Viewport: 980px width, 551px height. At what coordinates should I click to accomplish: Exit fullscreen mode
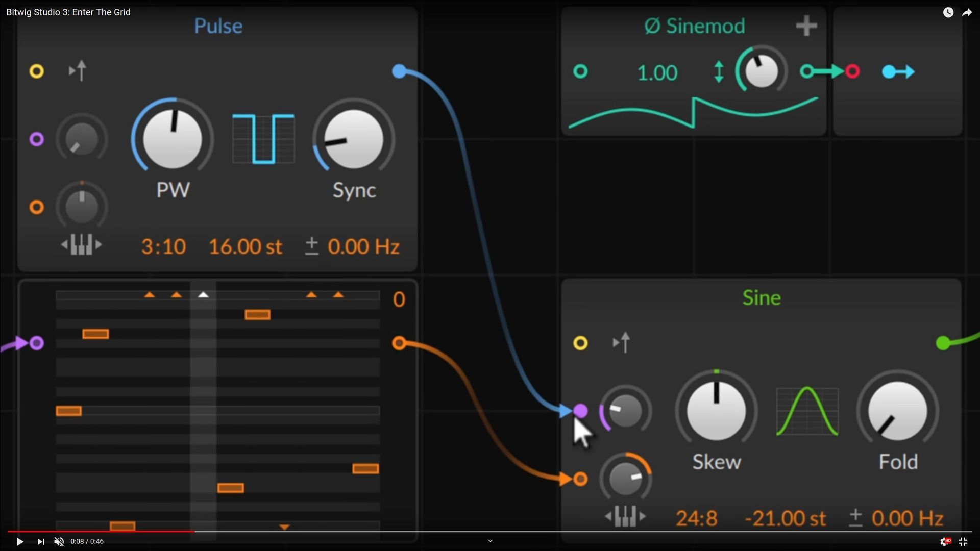pos(963,541)
